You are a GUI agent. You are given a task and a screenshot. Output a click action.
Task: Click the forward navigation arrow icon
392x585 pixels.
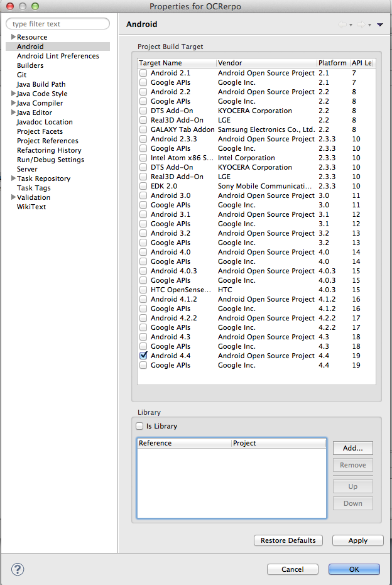tap(361, 25)
